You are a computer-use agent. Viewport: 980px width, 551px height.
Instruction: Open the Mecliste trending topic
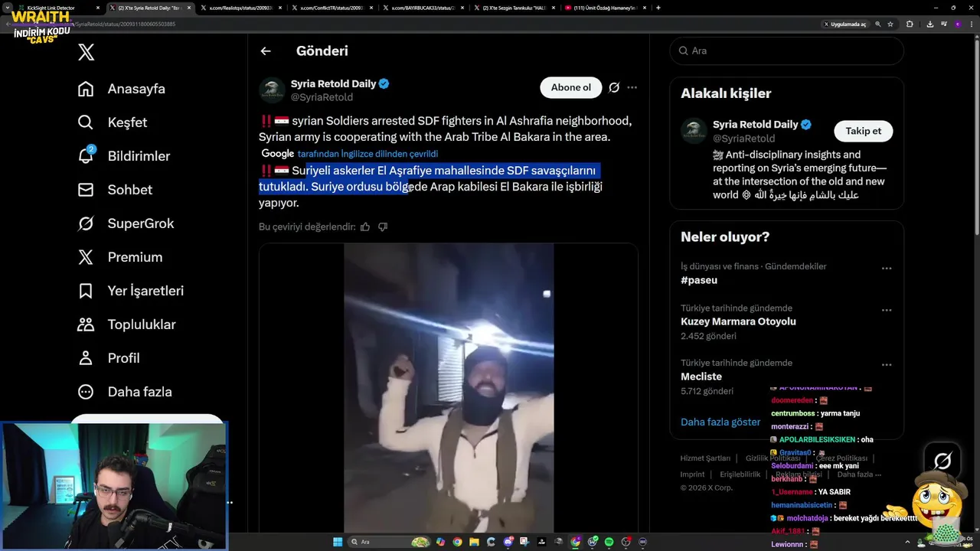tap(701, 377)
